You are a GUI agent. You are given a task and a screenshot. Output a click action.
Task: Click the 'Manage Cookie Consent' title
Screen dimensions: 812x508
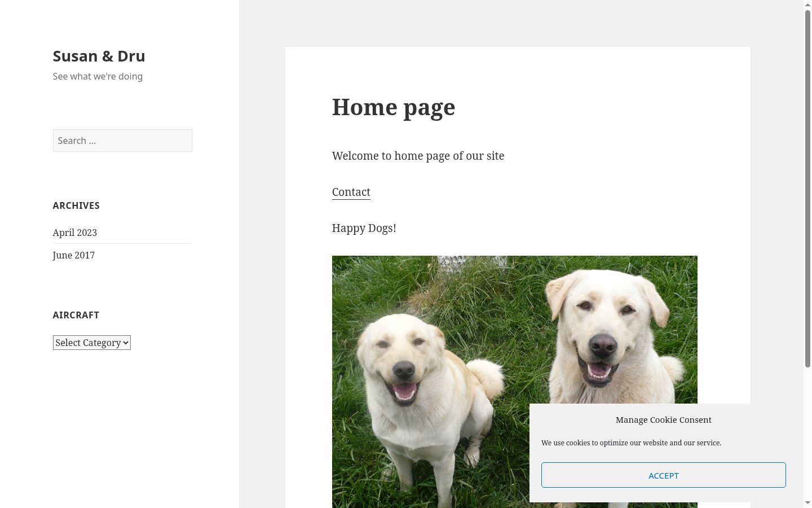click(664, 420)
